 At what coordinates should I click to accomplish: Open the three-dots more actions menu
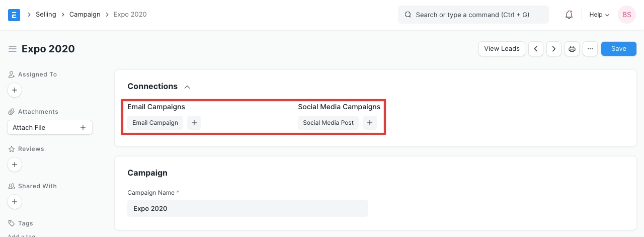pos(590,49)
